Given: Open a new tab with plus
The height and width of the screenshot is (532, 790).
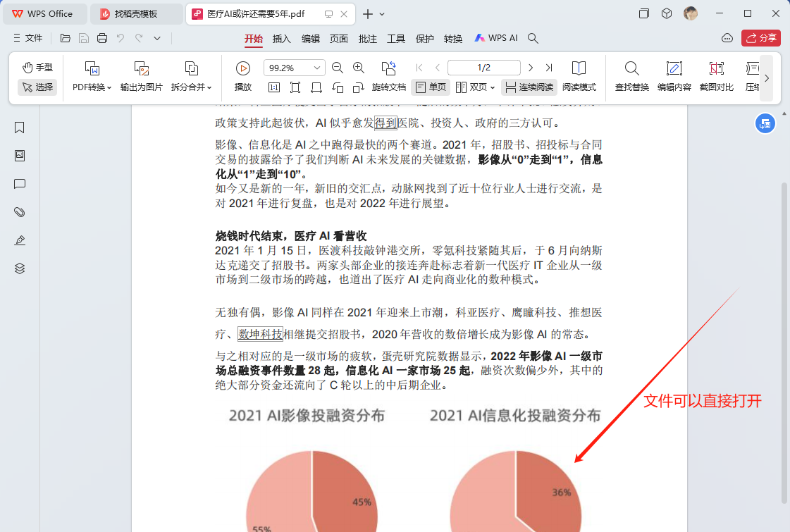Looking at the screenshot, I should pyautogui.click(x=368, y=14).
